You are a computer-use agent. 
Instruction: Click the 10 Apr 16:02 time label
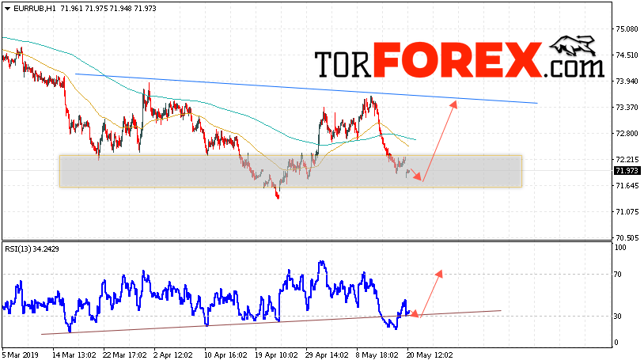pyautogui.click(x=225, y=355)
